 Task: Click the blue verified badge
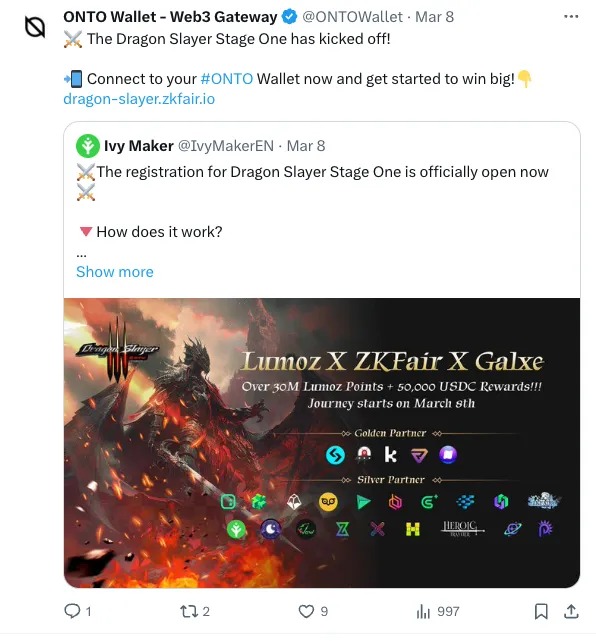(x=290, y=17)
